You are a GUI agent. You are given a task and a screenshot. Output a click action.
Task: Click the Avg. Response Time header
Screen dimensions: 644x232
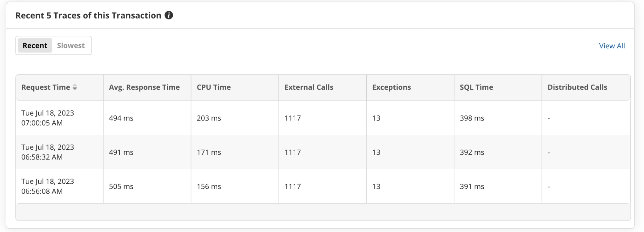(x=144, y=87)
